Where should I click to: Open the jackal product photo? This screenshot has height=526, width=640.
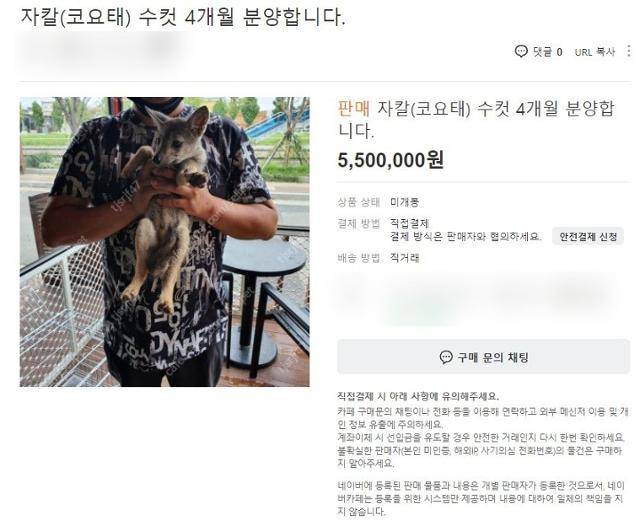(164, 242)
